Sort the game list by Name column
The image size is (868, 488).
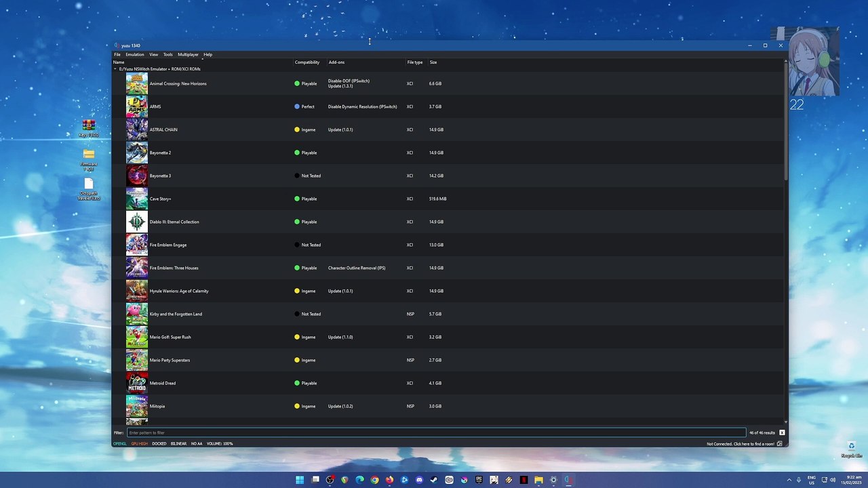pyautogui.click(x=202, y=62)
